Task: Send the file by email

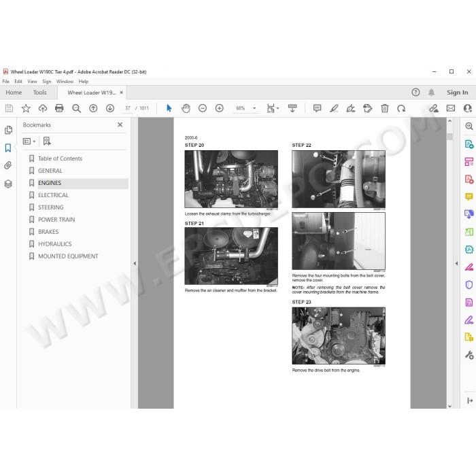Action: coord(451,108)
